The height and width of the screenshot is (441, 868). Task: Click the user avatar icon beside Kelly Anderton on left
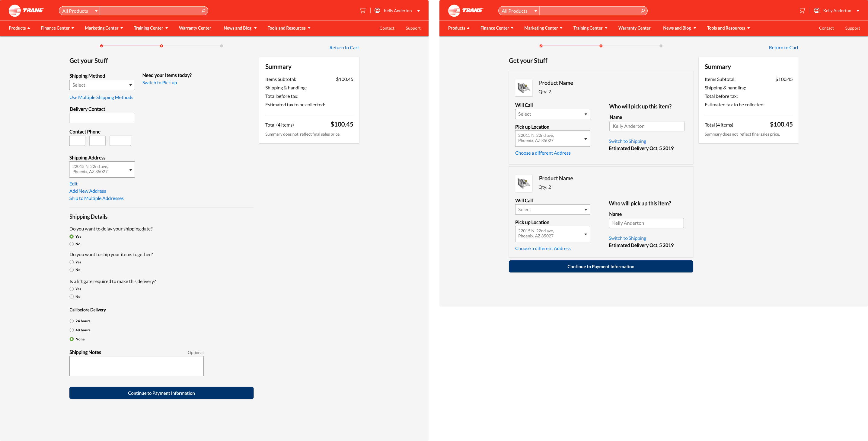(x=377, y=11)
